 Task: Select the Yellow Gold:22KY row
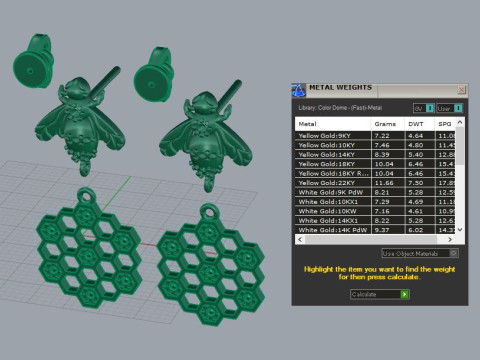coord(375,183)
